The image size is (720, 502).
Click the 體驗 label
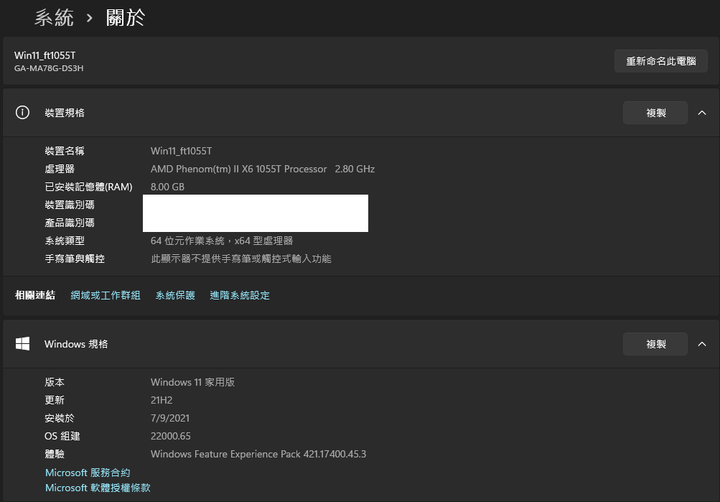point(55,454)
